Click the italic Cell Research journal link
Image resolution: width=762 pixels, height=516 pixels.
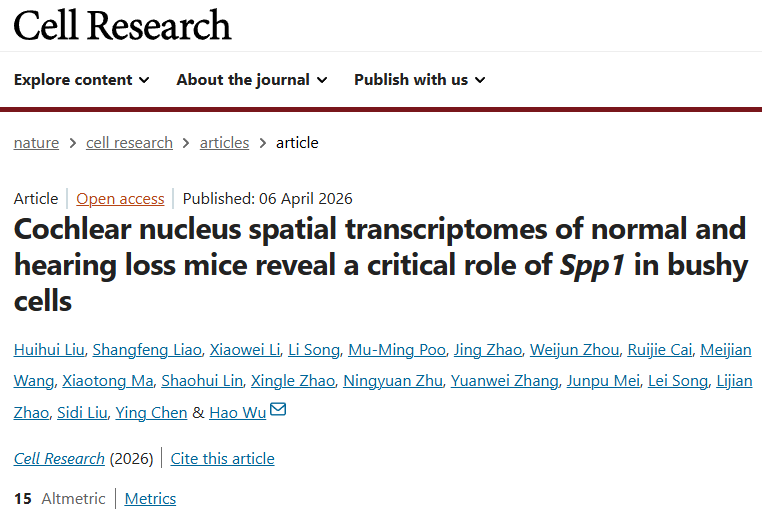59,459
